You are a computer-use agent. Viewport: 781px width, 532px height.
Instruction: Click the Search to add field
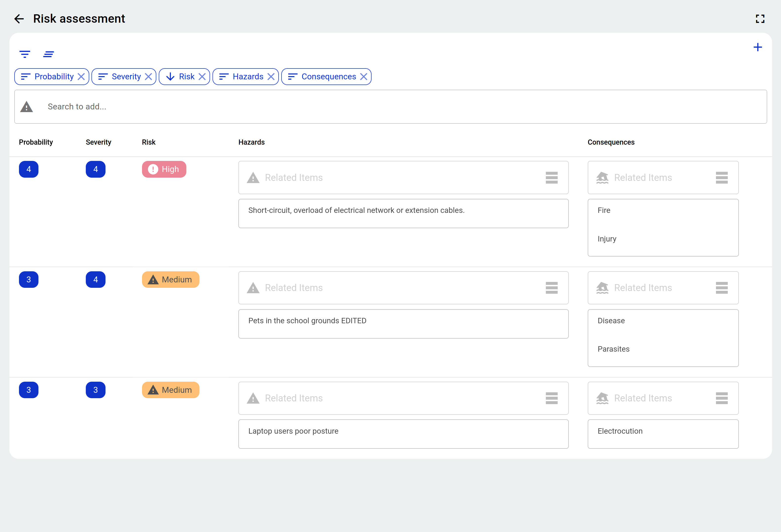point(390,107)
